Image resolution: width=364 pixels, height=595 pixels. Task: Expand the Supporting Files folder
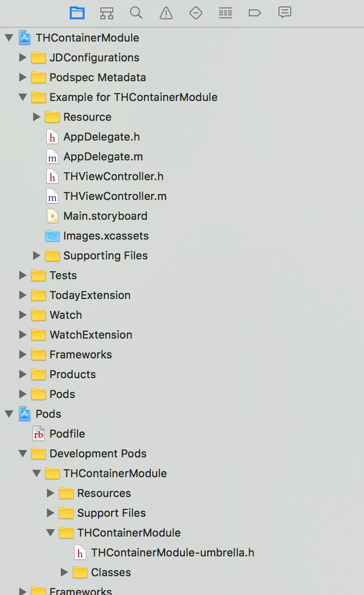[x=36, y=255]
